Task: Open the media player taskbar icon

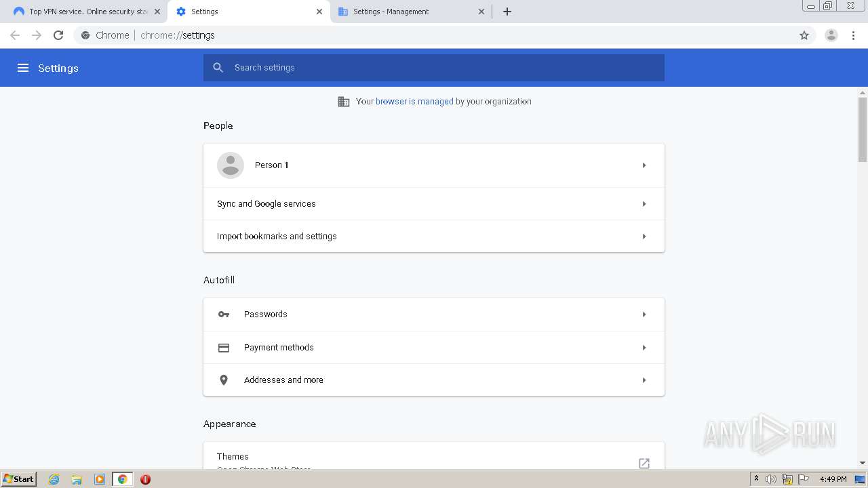Action: tap(100, 479)
